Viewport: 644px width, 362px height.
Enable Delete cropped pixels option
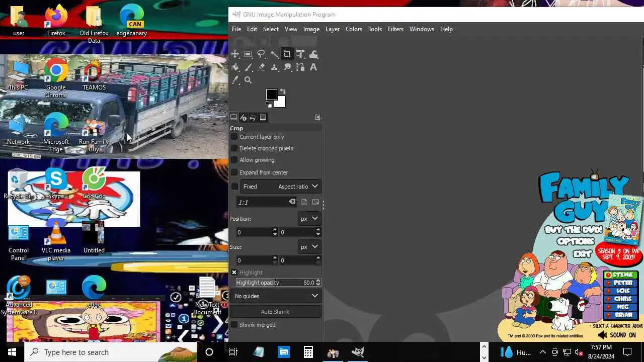click(x=234, y=148)
